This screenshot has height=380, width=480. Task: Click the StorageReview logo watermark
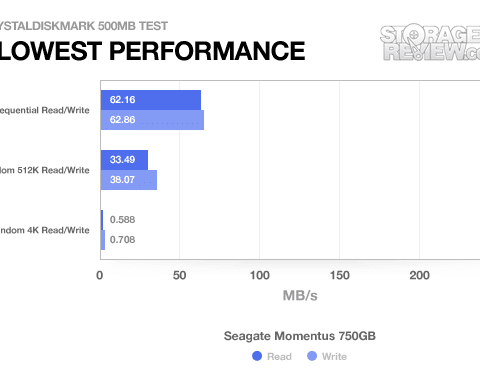[430, 42]
